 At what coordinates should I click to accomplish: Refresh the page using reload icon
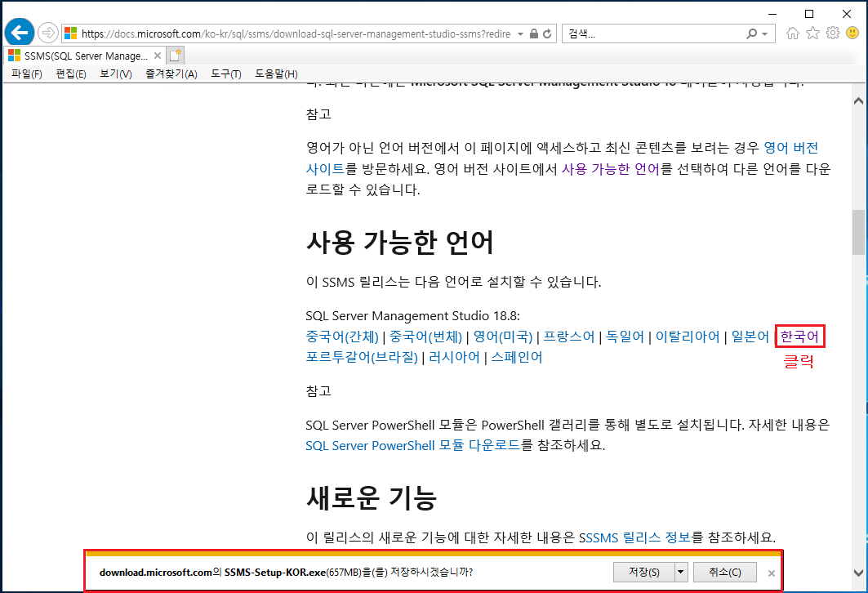coord(547,33)
